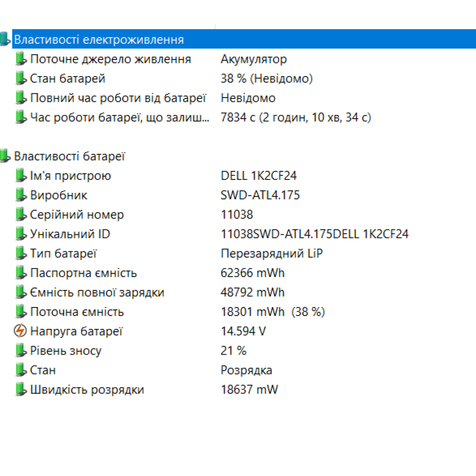
Task: Expand the truncated Час роботи батареї row
Action: tap(119, 117)
